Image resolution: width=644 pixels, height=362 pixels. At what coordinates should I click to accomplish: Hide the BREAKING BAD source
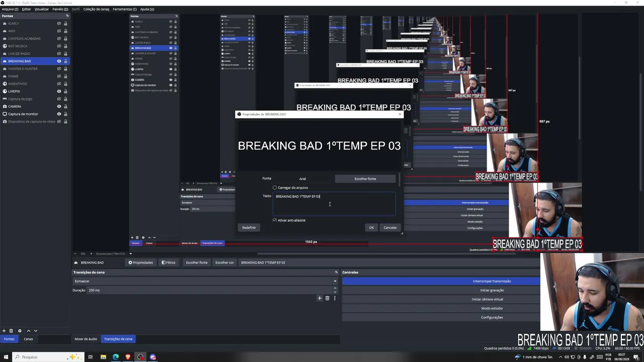(x=59, y=61)
